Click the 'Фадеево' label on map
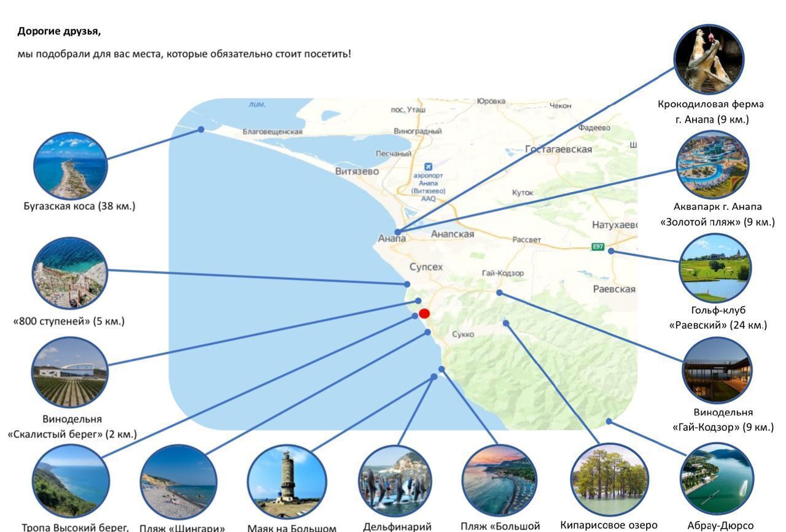The image size is (786, 532). click(594, 128)
